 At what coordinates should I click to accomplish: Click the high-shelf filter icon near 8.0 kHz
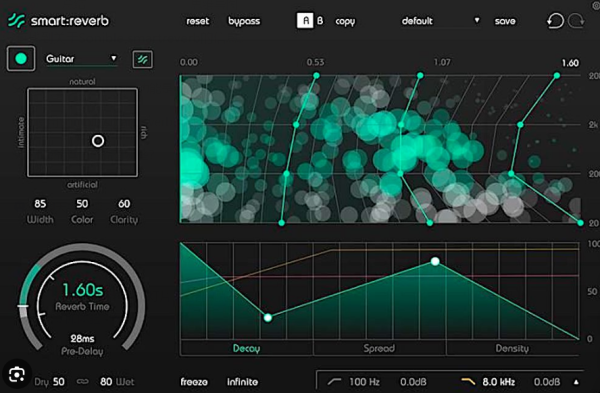(468, 381)
